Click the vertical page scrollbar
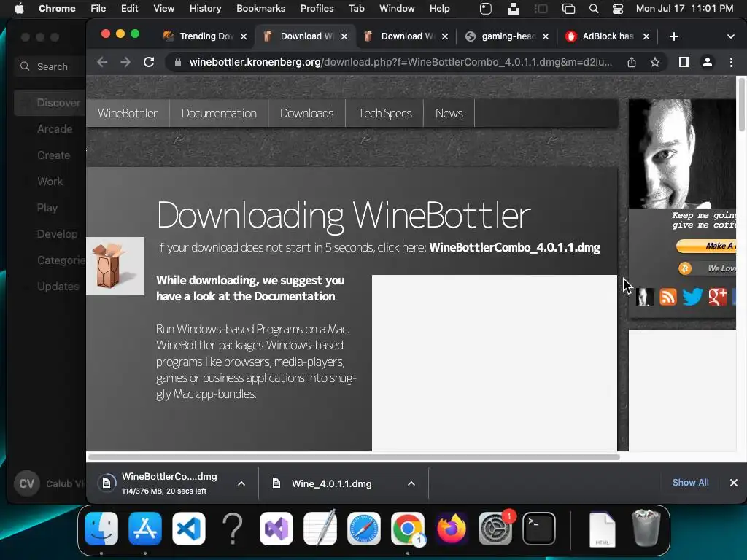This screenshot has height=560, width=747. coord(742,104)
